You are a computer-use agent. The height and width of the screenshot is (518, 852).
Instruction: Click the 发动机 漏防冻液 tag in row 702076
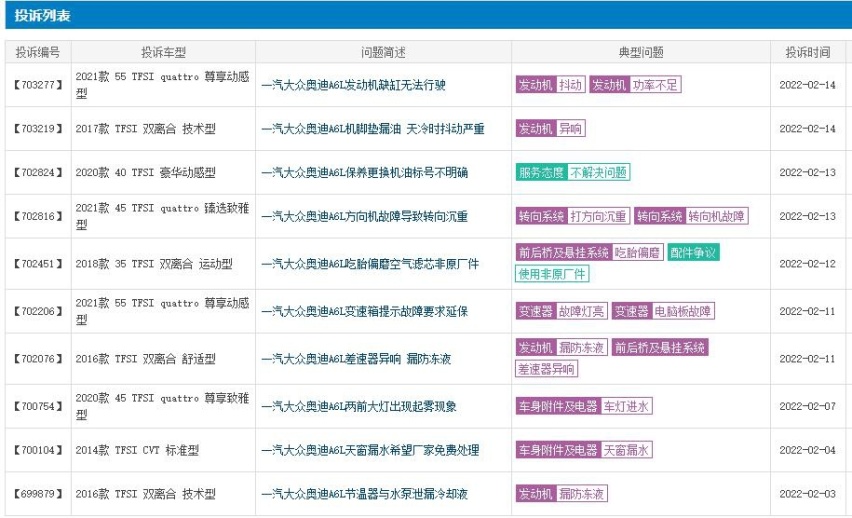(561, 348)
